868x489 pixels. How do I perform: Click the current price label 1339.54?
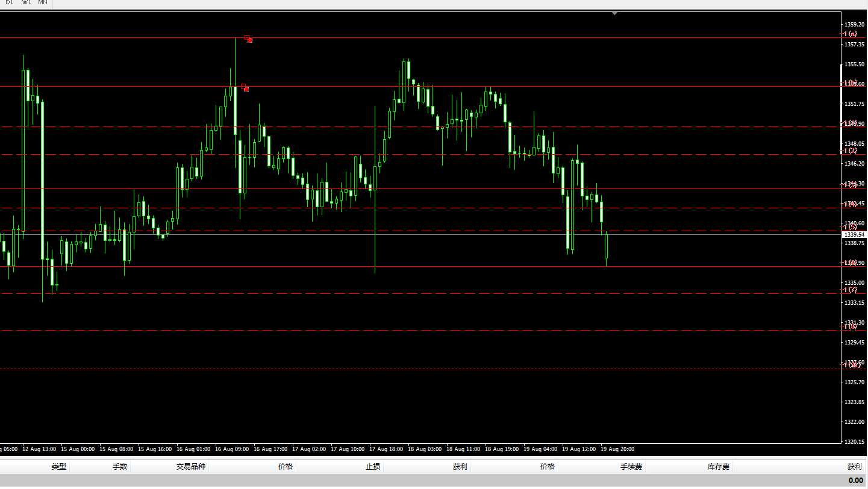pos(854,234)
